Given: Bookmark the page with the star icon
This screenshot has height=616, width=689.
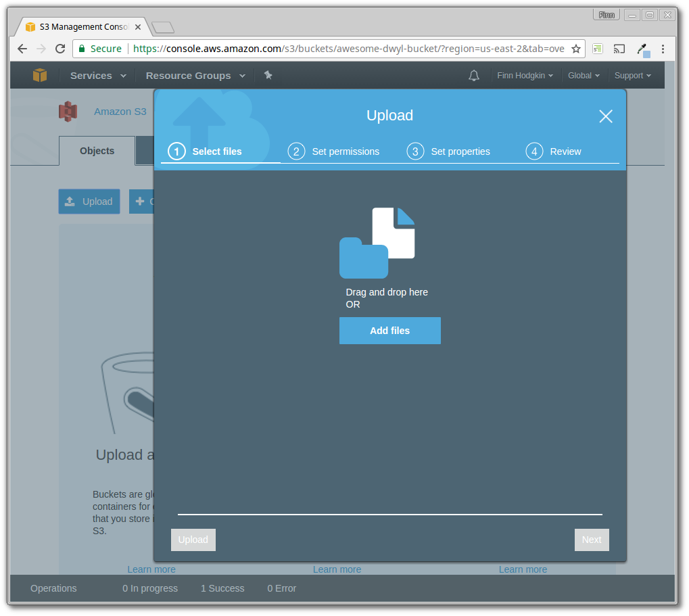Looking at the screenshot, I should [x=575, y=49].
